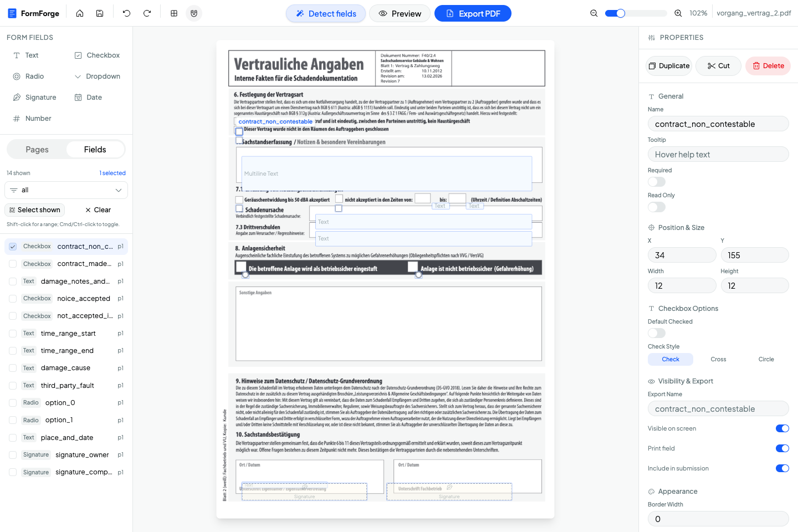Image resolution: width=798 pixels, height=532 pixels.
Task: Toggle the Required switch
Action: pyautogui.click(x=657, y=182)
